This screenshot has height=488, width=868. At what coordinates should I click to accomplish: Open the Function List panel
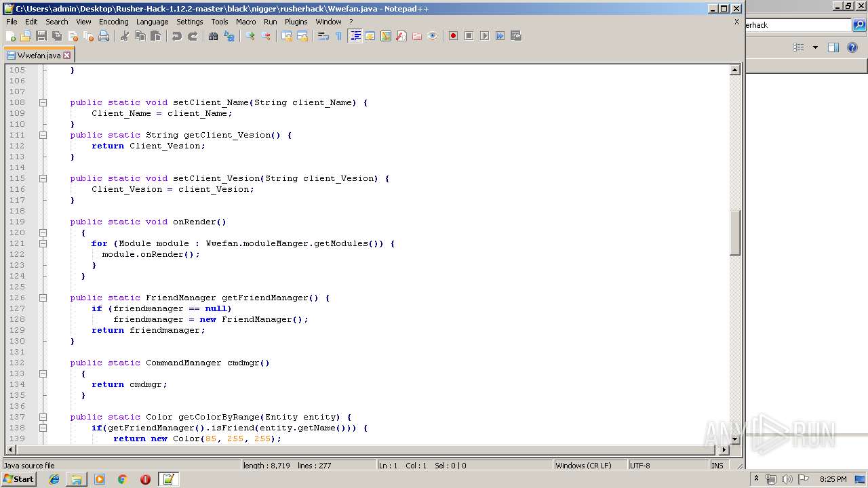(x=401, y=36)
